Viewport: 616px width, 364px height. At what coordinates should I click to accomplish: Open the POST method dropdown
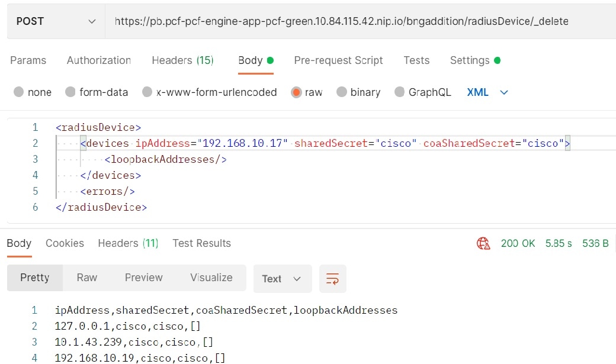tap(56, 21)
